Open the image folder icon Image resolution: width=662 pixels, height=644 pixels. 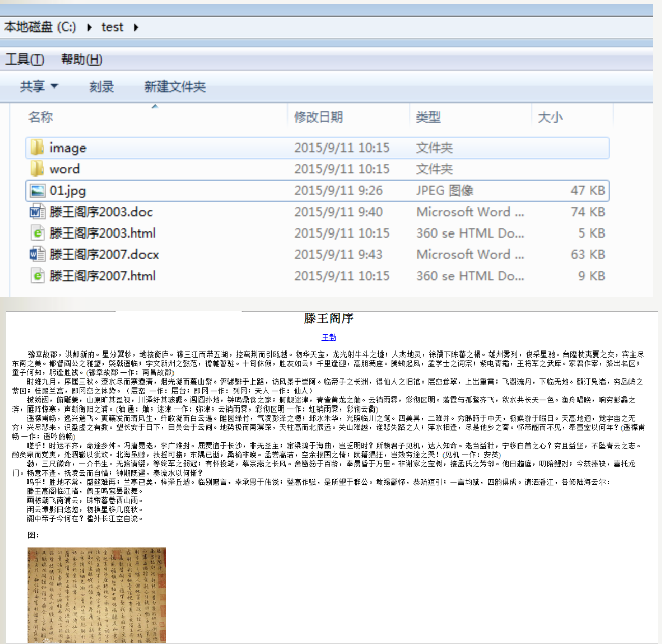pos(36,148)
